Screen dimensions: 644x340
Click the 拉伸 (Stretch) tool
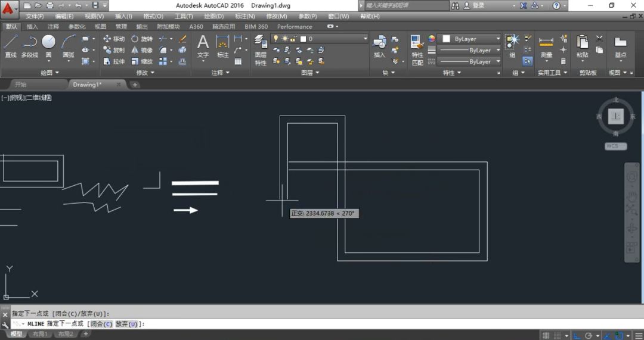point(114,61)
